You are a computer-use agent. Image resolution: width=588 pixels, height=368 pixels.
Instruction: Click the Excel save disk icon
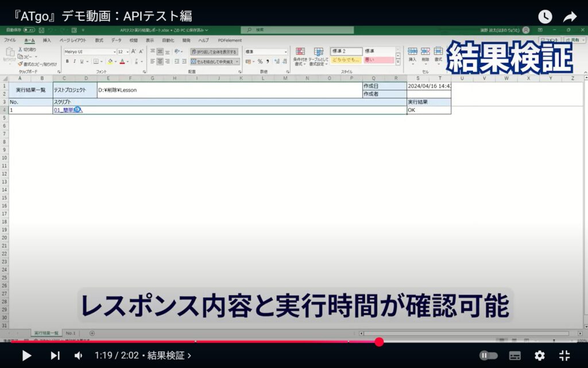coord(41,30)
